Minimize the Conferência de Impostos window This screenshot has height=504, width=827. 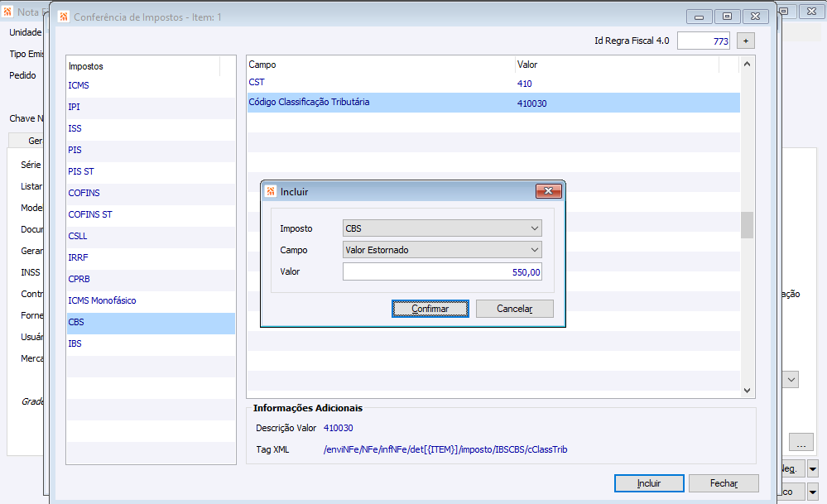click(700, 17)
